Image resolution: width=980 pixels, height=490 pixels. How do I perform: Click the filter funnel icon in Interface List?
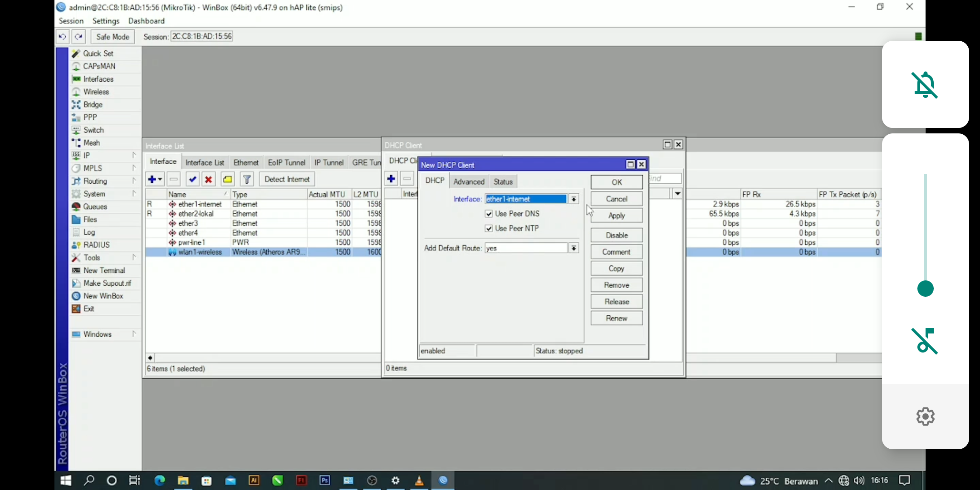pyautogui.click(x=247, y=179)
